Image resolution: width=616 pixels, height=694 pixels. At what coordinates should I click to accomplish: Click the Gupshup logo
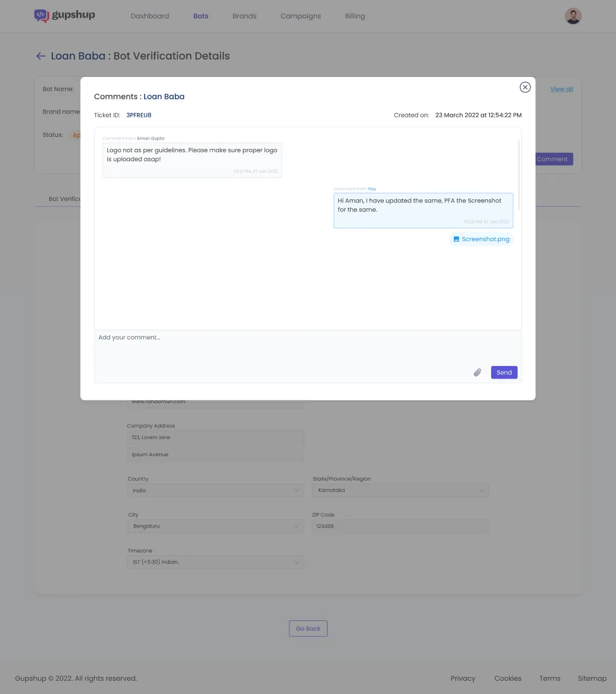(x=64, y=16)
